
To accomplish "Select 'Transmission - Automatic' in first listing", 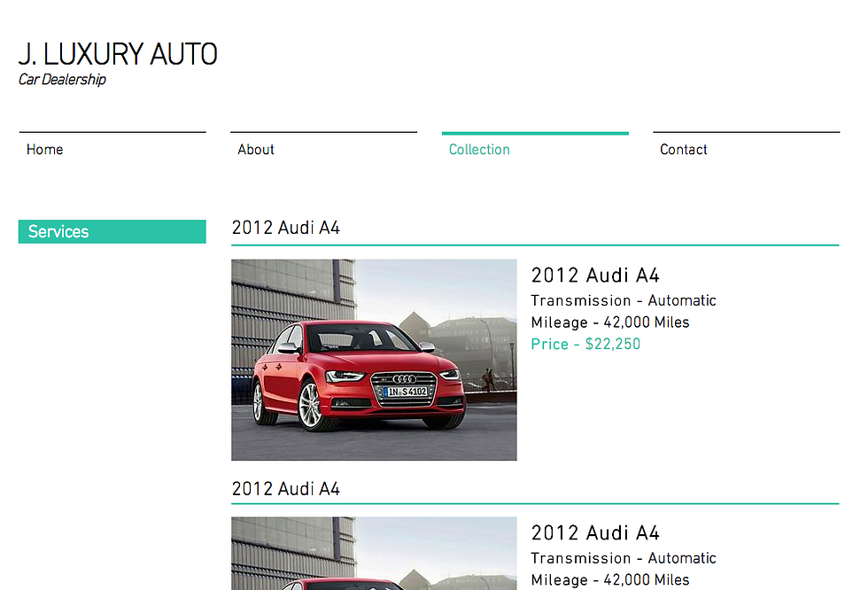I will pyautogui.click(x=624, y=300).
